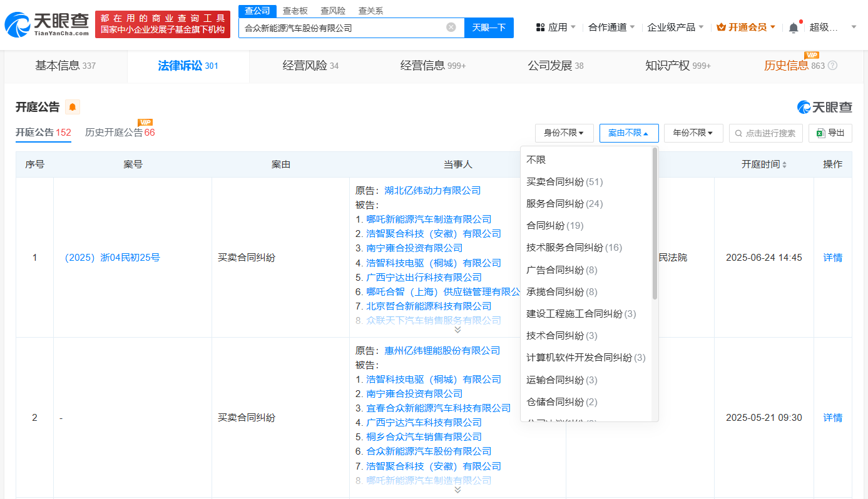Screen dimensions: 868x499
Task: Switch to 历史开庭公告 66 sub-tab
Action: coord(120,133)
